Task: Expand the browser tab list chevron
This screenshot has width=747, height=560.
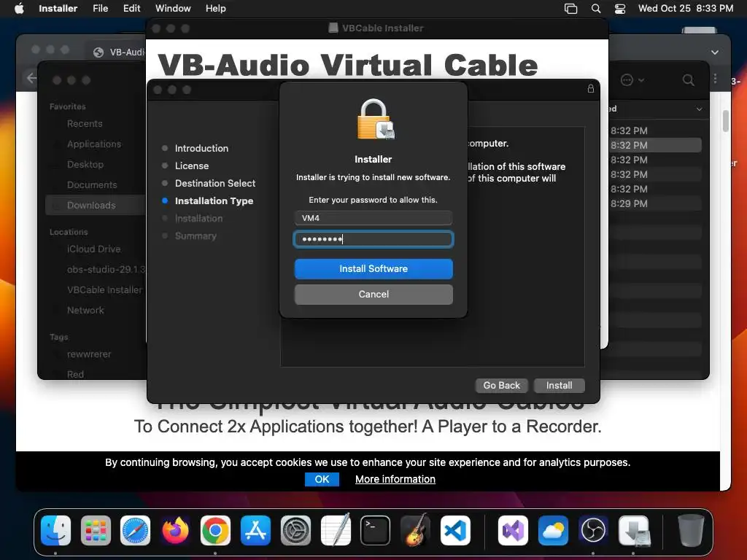Action: click(x=715, y=52)
